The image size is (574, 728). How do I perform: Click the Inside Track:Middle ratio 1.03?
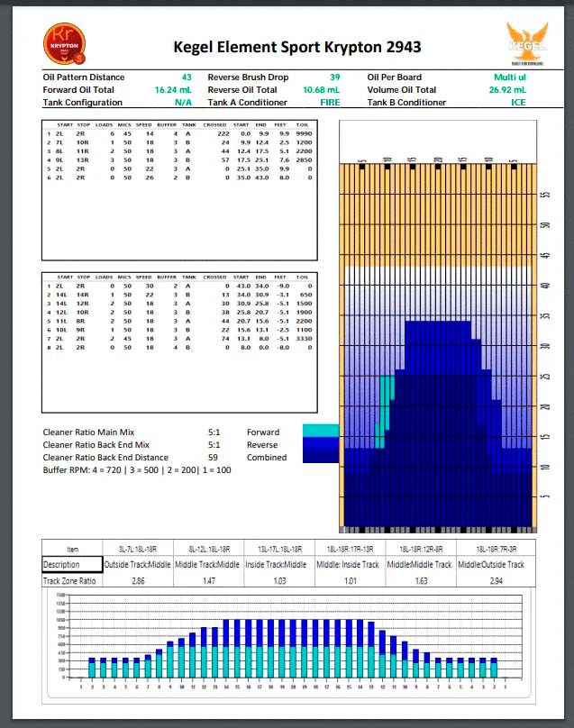pos(279,581)
